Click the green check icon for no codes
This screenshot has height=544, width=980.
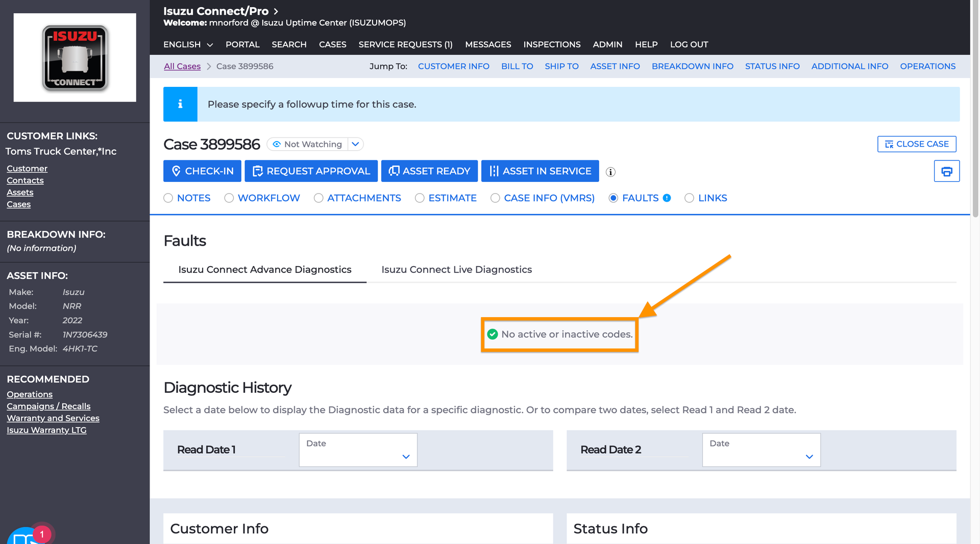(493, 334)
